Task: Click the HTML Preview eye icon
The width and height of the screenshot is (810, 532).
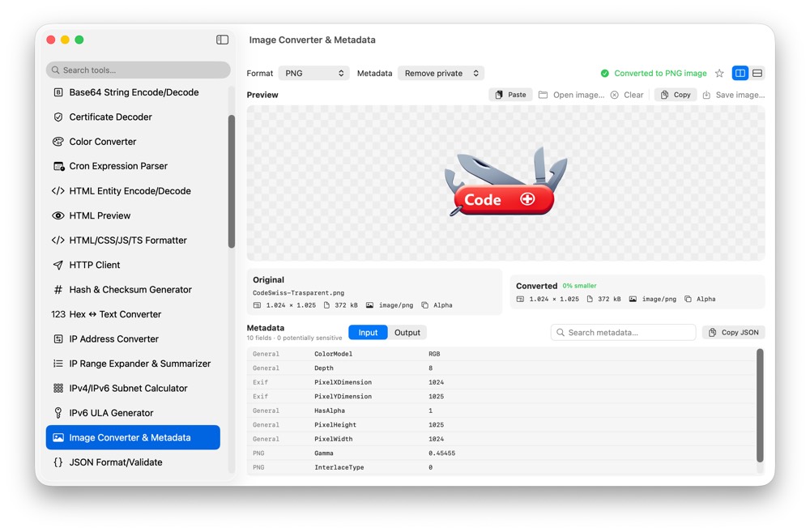Action: coord(58,216)
